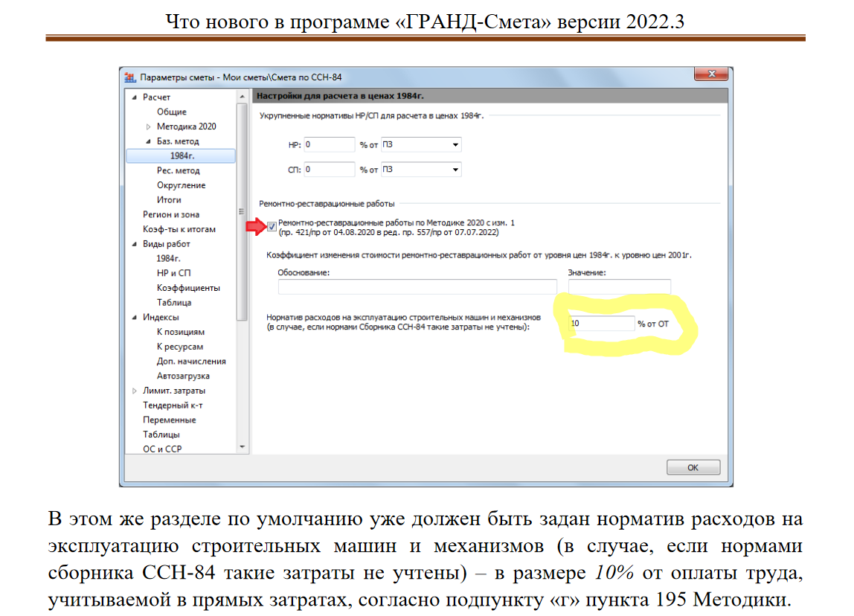Click the ГРАНД-Смета app icon in title bar
Viewport: 854px width, 616px height.
(x=130, y=77)
